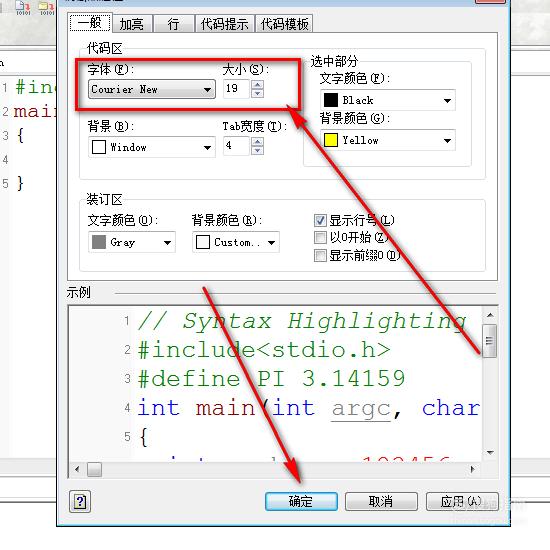Click the white Window background swatch
This screenshot has height=550, width=550.
(x=99, y=147)
